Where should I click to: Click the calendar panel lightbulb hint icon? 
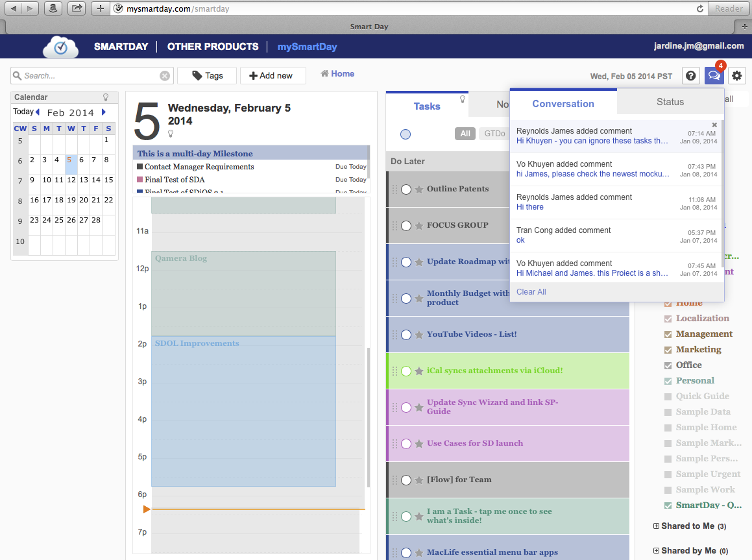click(106, 97)
